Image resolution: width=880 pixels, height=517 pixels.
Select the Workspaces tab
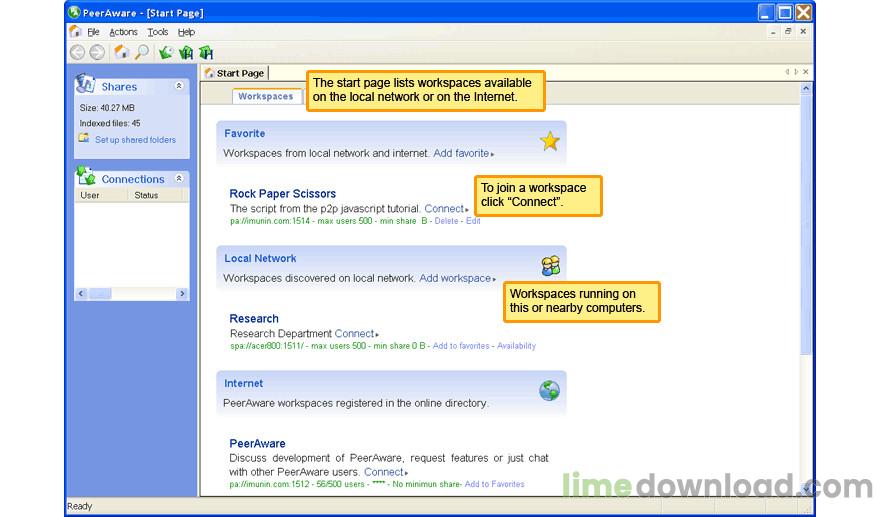[265, 97]
